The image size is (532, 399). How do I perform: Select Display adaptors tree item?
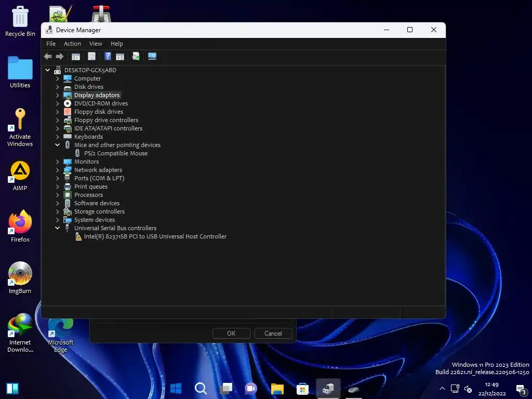click(97, 95)
